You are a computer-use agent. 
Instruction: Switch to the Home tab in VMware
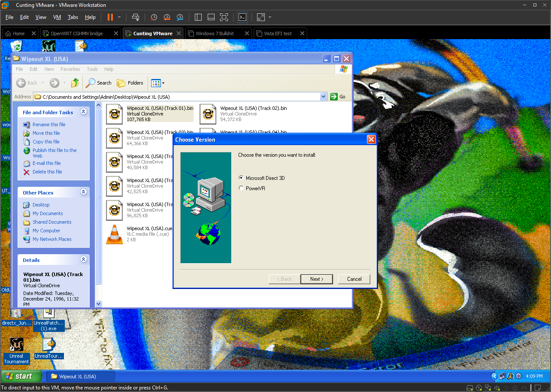pyautogui.click(x=20, y=33)
